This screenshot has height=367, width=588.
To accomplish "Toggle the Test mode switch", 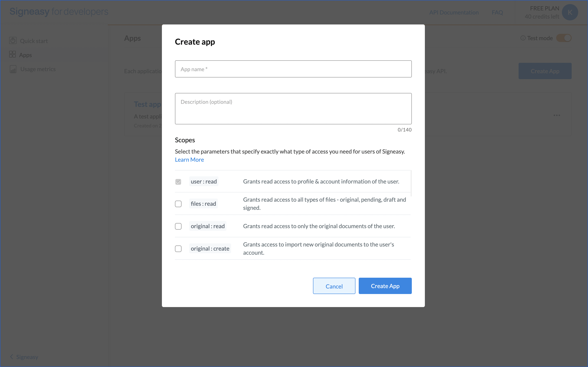I will [x=564, y=38].
